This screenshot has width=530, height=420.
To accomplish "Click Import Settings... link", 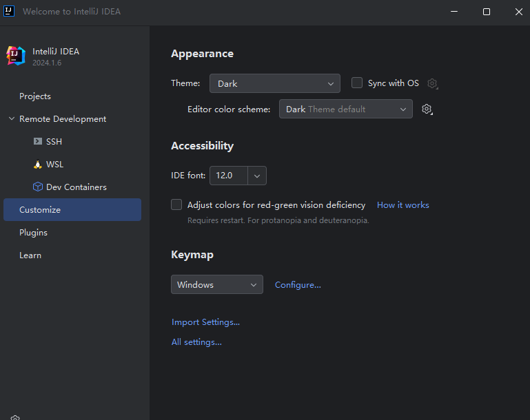I will (205, 322).
